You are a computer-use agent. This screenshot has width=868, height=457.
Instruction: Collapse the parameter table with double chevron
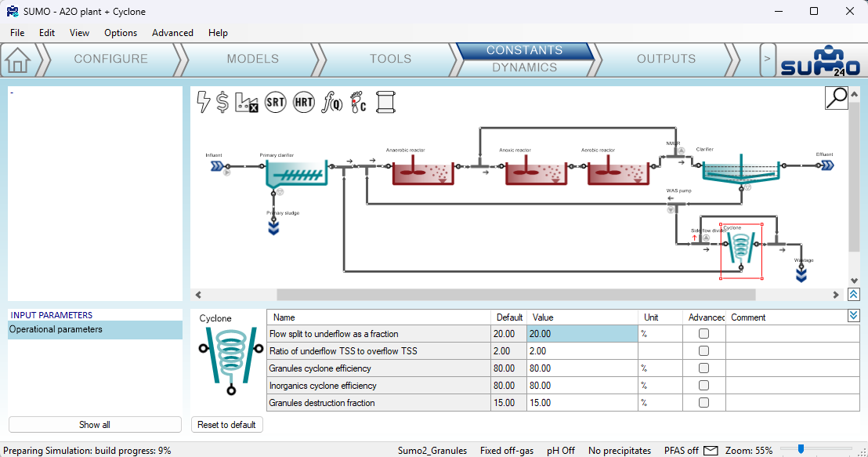click(x=853, y=316)
